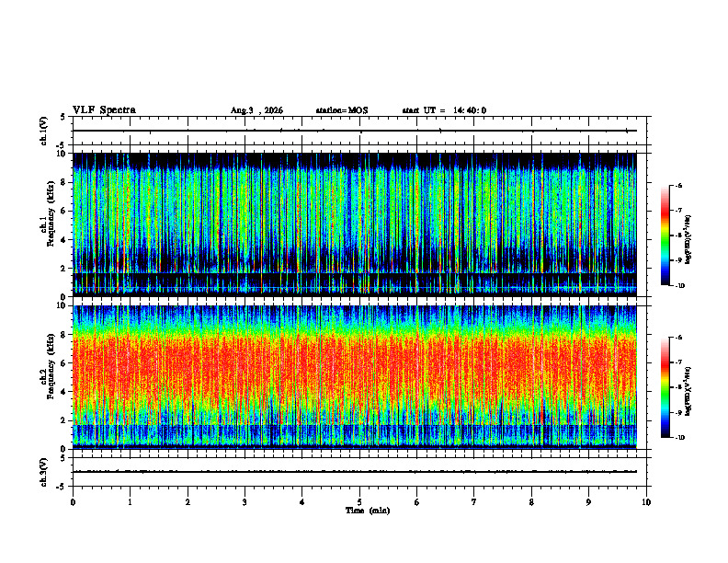
Task: Click the time axis tick label "6"
Action: coord(417,502)
